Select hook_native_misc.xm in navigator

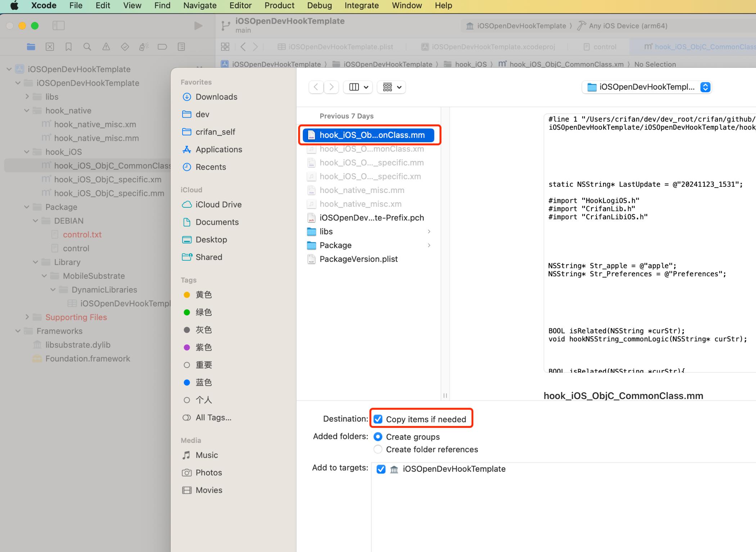95,125
